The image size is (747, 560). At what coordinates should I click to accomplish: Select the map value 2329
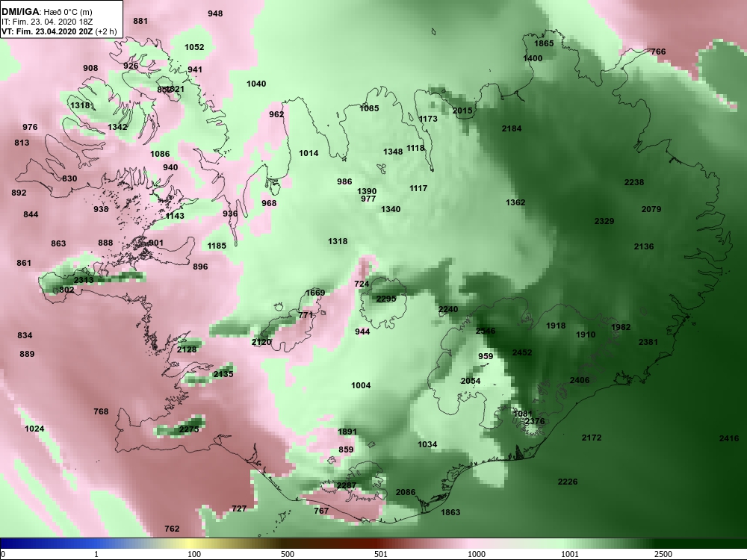click(604, 222)
